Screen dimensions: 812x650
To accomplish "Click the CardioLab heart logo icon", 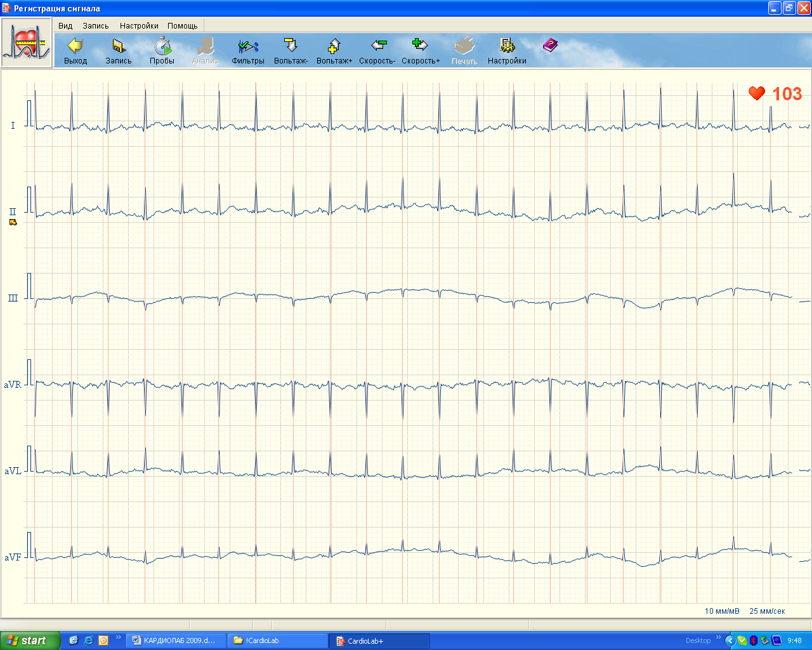I will click(x=26, y=43).
